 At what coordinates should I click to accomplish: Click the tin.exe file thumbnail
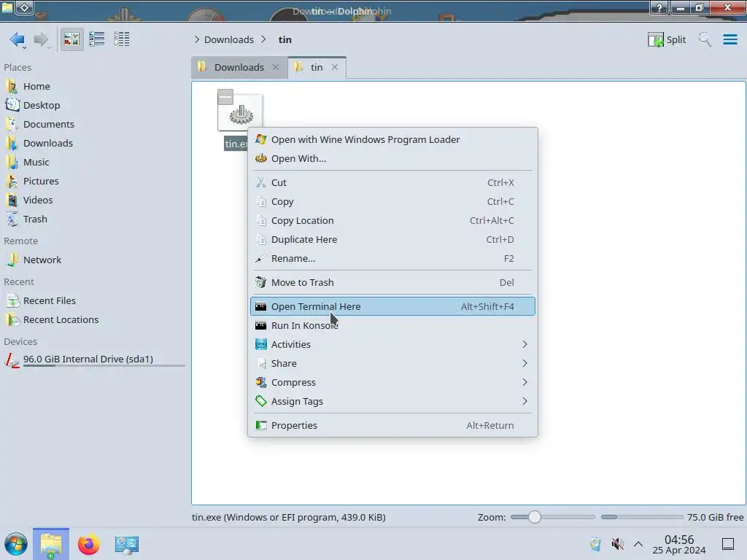(x=241, y=114)
